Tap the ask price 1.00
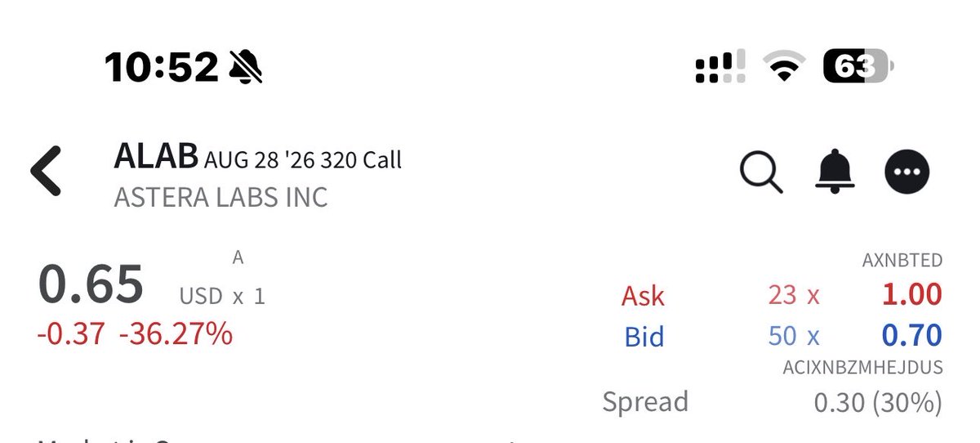This screenshot has height=443, width=980. pyautogui.click(x=912, y=294)
